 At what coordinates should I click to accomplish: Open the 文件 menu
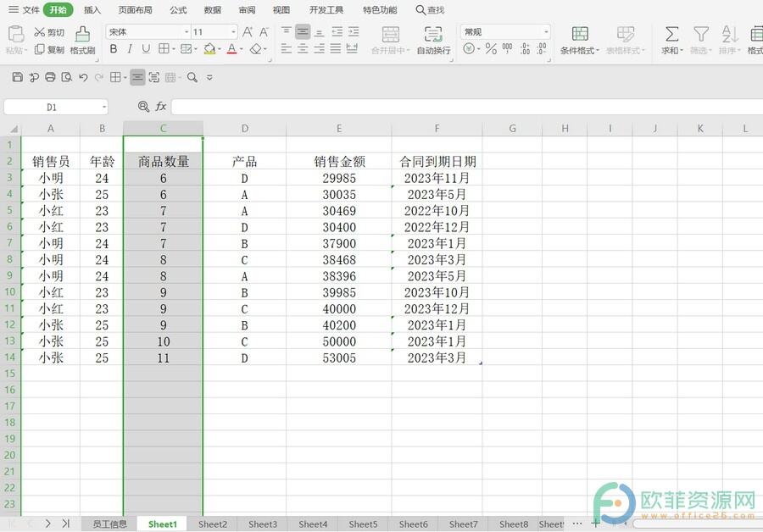pos(24,9)
